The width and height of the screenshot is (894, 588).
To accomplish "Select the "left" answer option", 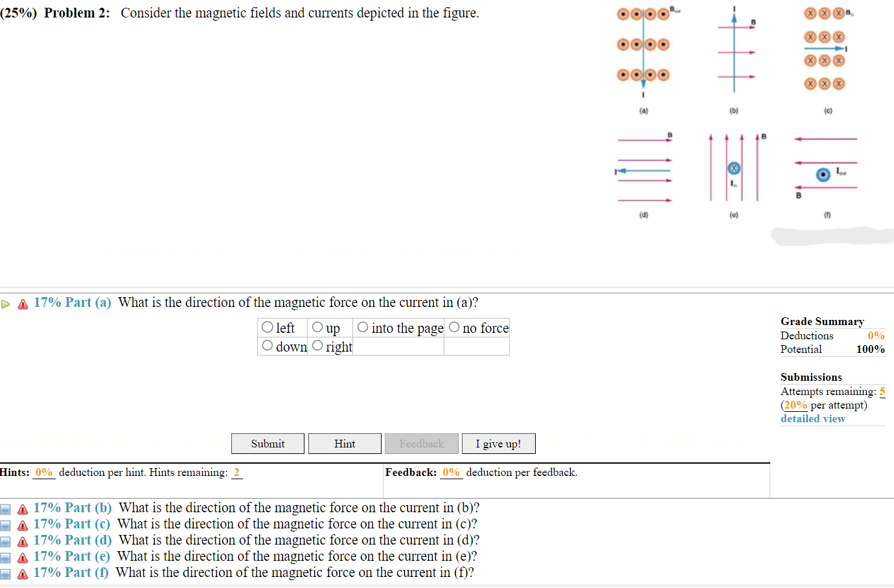I will point(267,327).
